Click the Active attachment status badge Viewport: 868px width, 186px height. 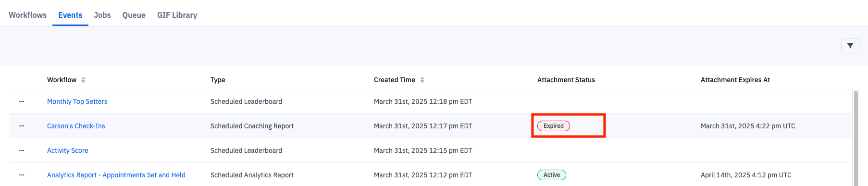pyautogui.click(x=552, y=175)
